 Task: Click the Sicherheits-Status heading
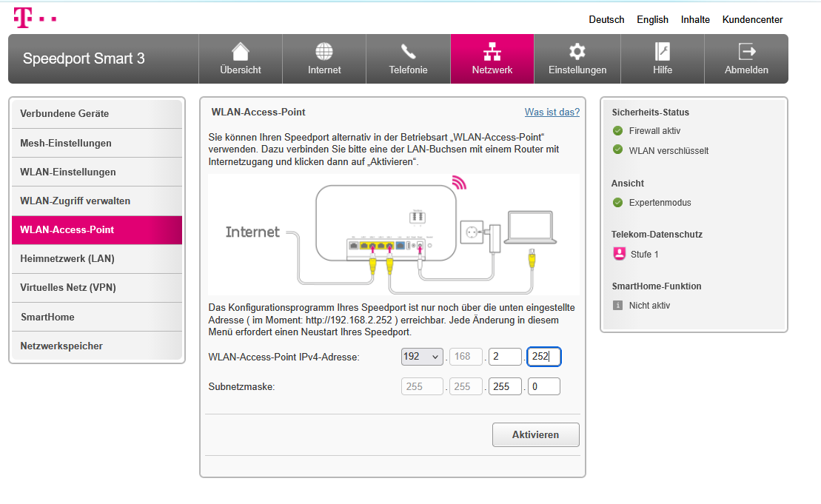(650, 112)
